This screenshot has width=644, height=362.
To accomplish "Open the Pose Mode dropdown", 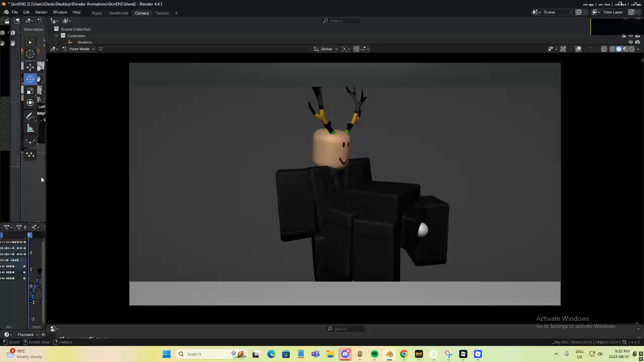I will (79, 49).
